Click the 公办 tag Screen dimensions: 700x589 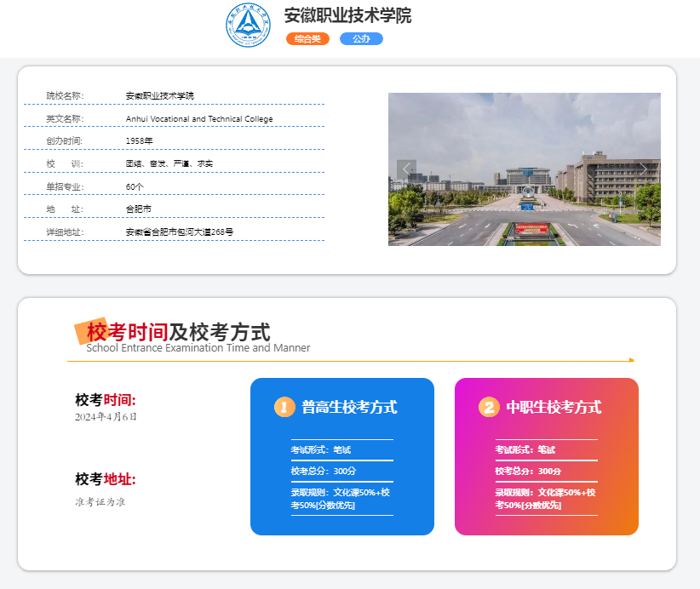pyautogui.click(x=361, y=39)
